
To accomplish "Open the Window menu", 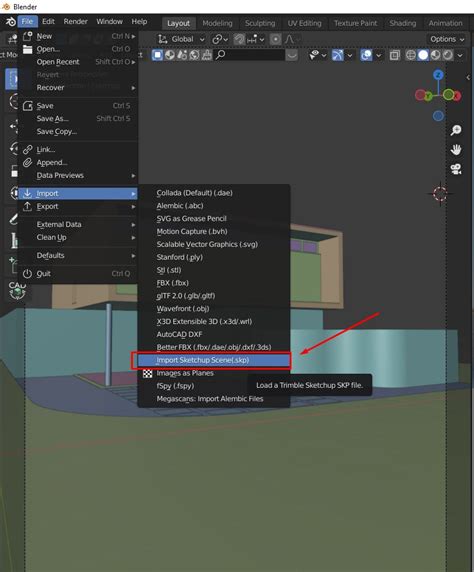I will tap(109, 22).
